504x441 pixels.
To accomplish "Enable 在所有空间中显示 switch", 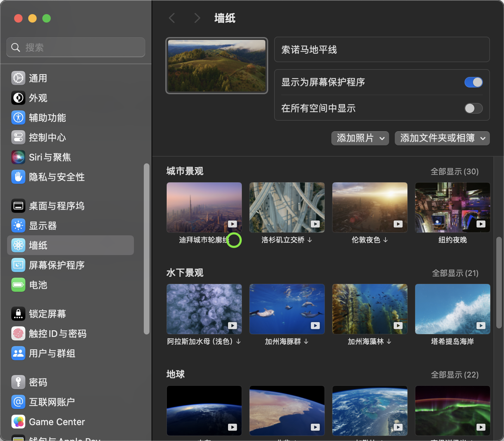I will 473,108.
